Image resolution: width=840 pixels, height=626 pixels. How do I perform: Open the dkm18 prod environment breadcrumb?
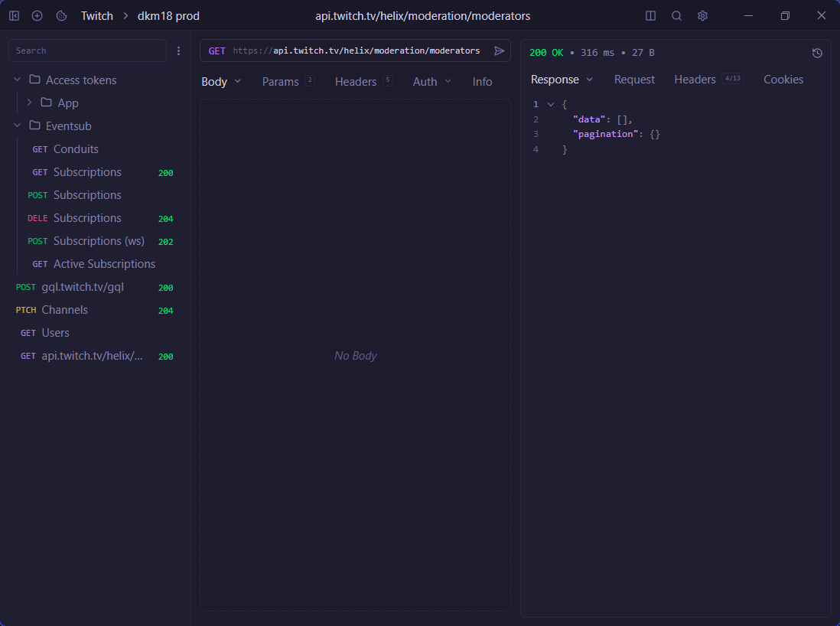pos(168,16)
